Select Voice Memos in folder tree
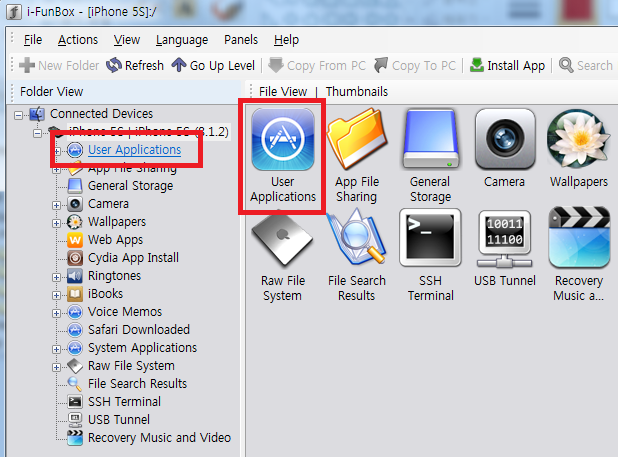618x457 pixels. 125,312
